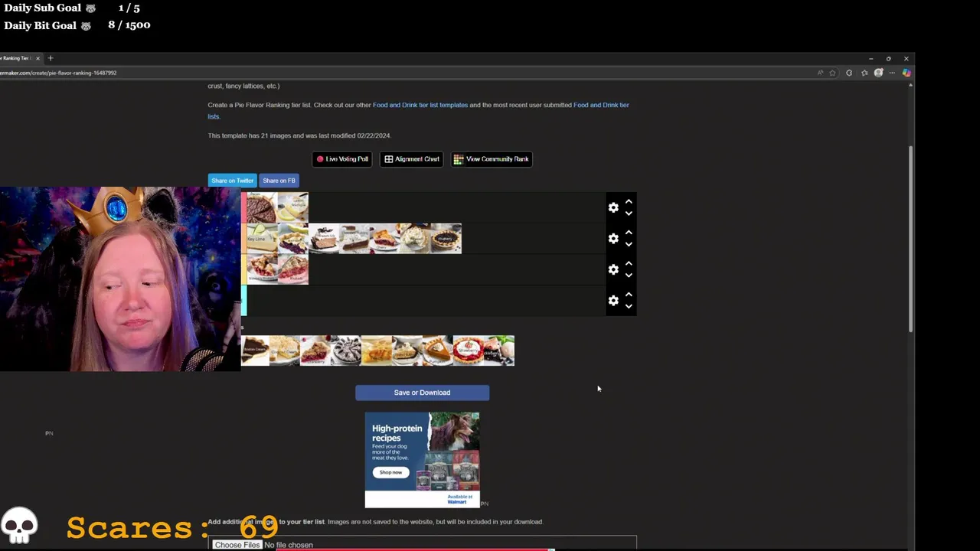Open settings gear for the cyan tier row
Screen dimensions: 980x551
coord(613,301)
